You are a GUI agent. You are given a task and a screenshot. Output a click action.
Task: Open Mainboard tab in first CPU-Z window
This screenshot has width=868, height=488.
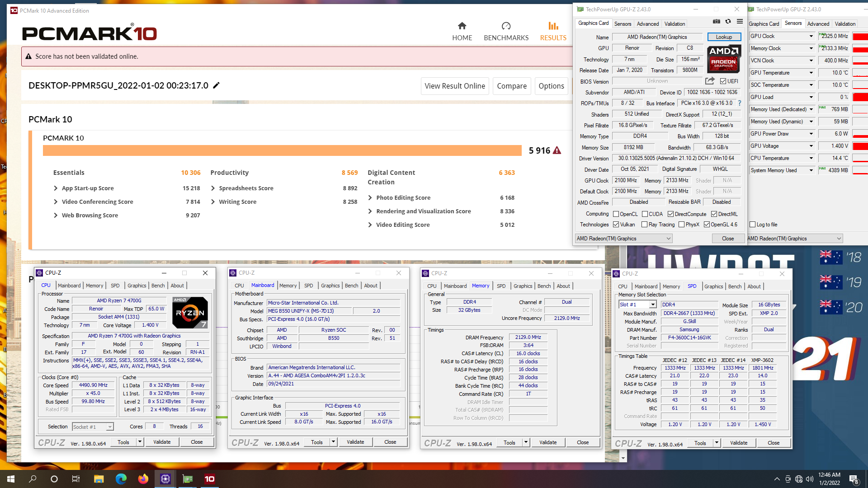[69, 286]
